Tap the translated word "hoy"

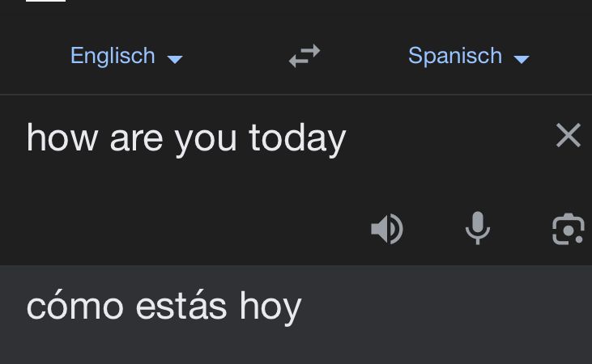(x=270, y=307)
